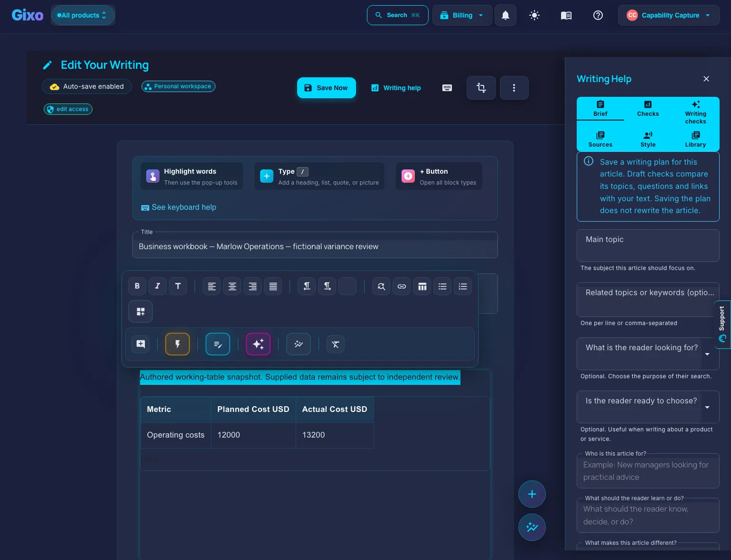This screenshot has width=731, height=560.
Task: Open the Support side tab
Action: 722,325
